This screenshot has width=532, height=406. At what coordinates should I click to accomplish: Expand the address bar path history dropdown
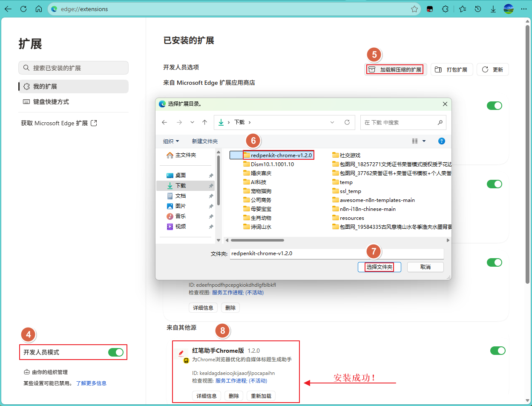[332, 122]
